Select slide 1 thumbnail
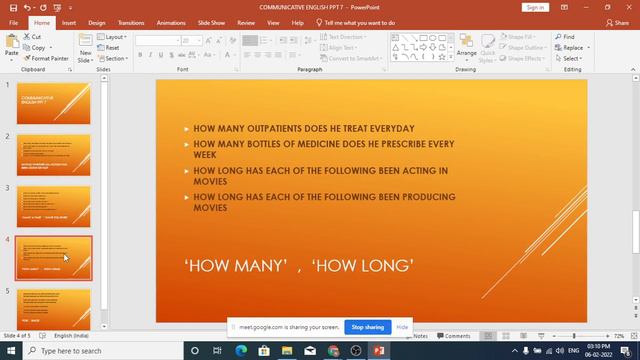640x360 pixels. (x=53, y=104)
